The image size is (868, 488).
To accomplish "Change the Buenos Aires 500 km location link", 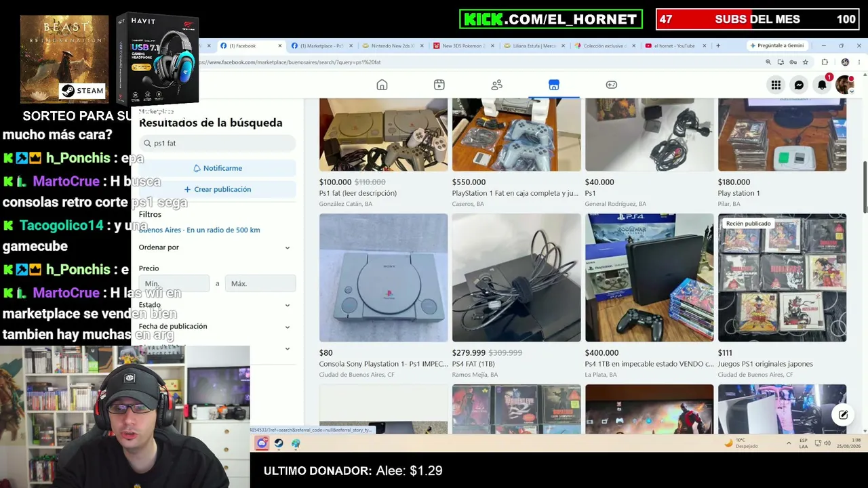I will click(199, 230).
